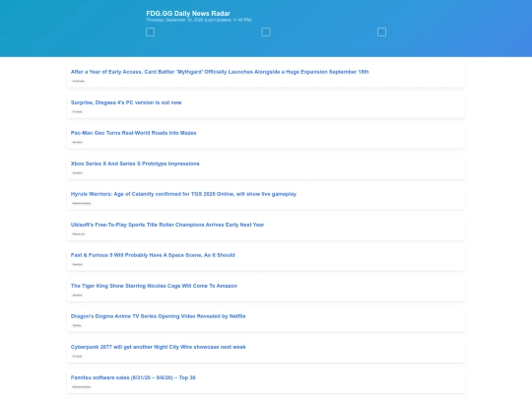
Task: Open the Tiger King Nicolas Cage headline
Action: [154, 286]
